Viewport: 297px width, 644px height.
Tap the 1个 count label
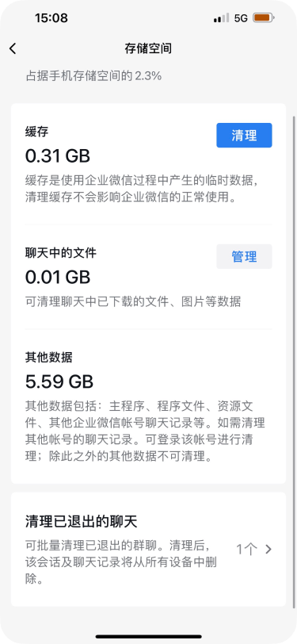click(247, 549)
